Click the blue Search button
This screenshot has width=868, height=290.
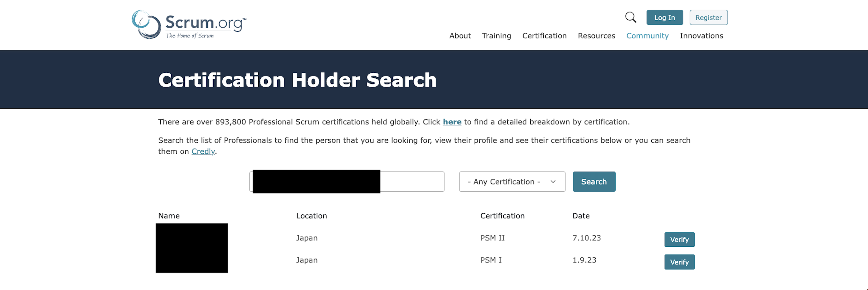pos(594,182)
